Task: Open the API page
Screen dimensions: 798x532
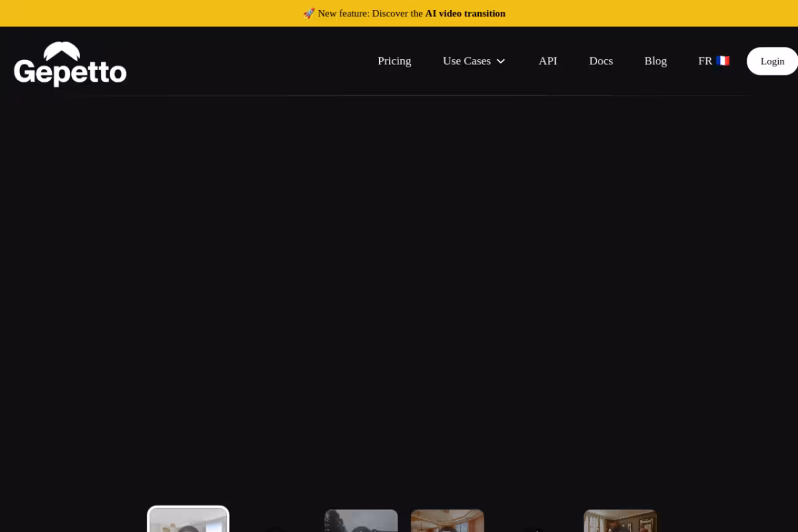Action: point(548,61)
